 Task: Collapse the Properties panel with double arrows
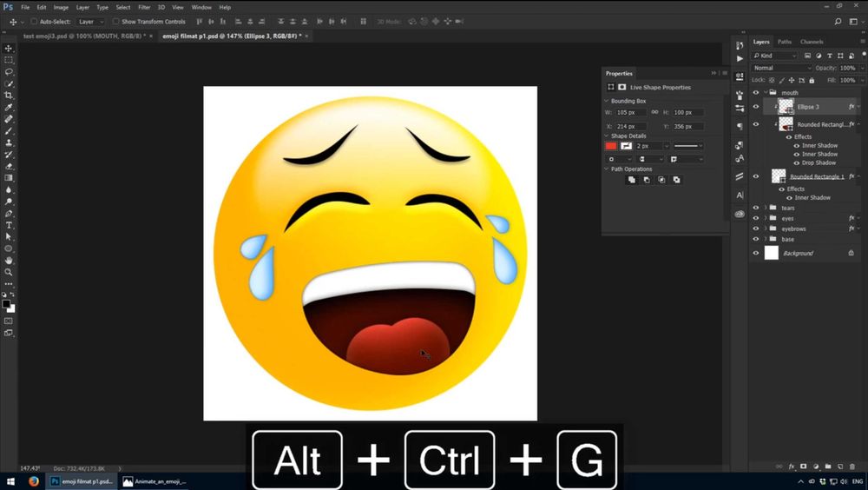(x=713, y=73)
